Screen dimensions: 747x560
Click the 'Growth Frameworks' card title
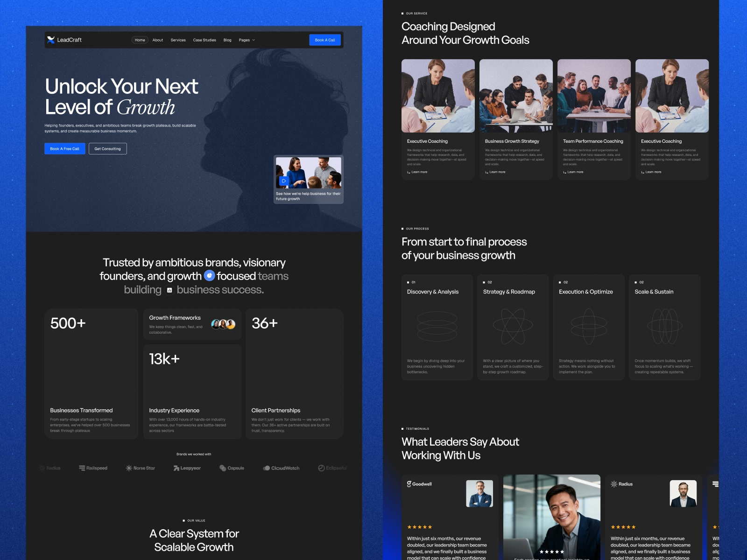[x=175, y=318]
